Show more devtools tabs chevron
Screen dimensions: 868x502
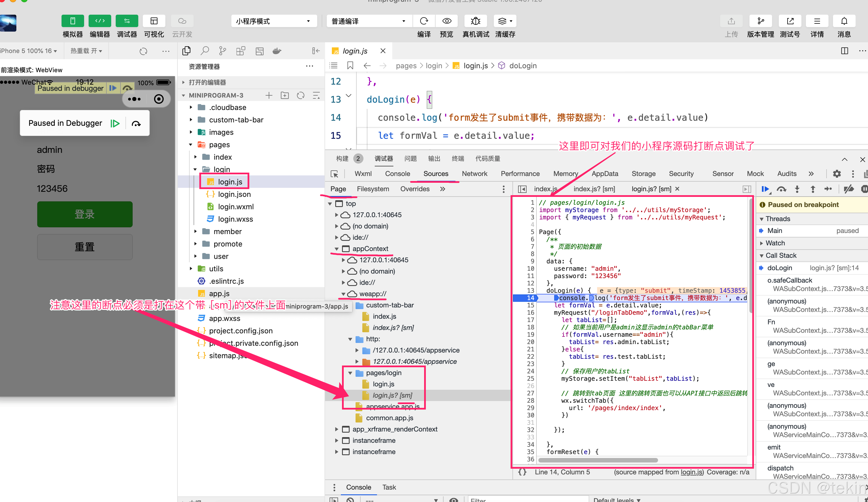tap(811, 174)
